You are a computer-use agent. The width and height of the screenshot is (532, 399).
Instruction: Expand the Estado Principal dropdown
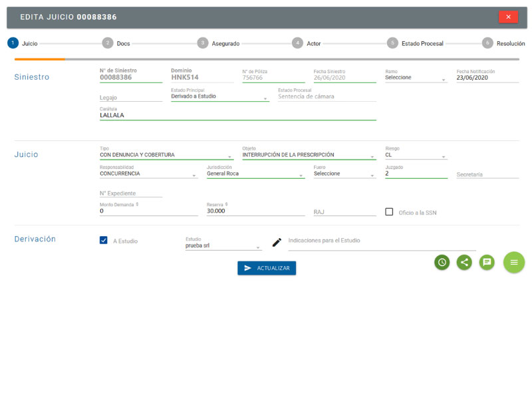point(219,96)
